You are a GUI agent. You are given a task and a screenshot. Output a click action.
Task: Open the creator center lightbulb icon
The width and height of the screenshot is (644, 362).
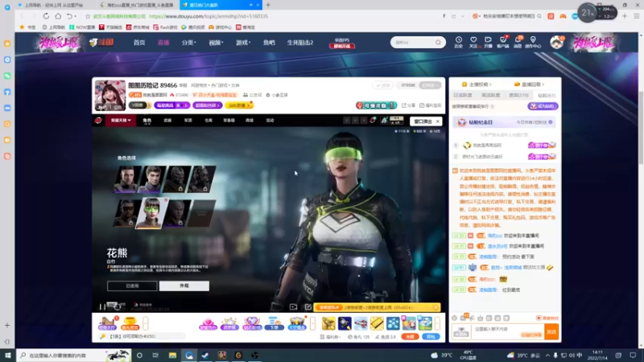(533, 42)
